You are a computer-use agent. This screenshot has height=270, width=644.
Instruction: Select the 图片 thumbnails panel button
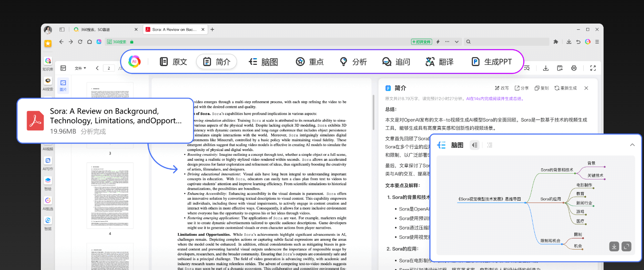point(63,85)
